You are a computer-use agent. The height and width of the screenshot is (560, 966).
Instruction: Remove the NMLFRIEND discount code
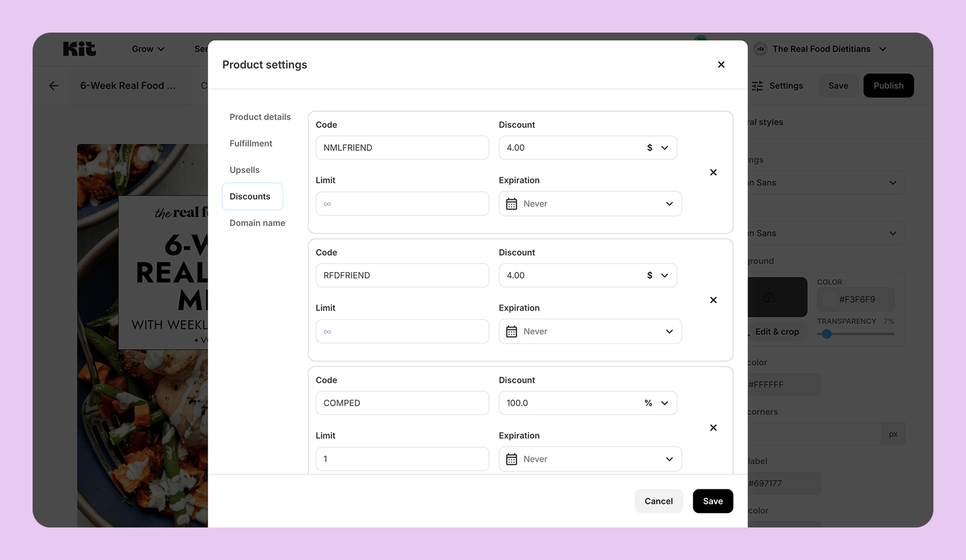(713, 173)
